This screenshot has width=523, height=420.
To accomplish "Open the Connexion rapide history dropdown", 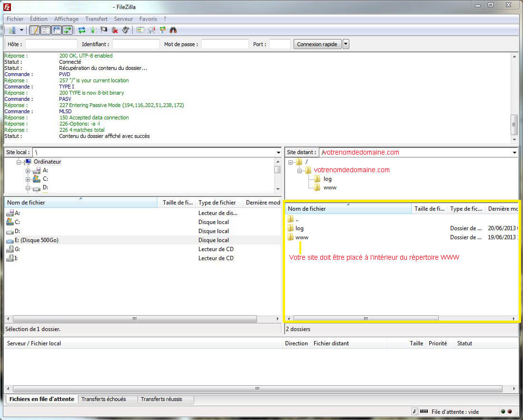I will (346, 44).
